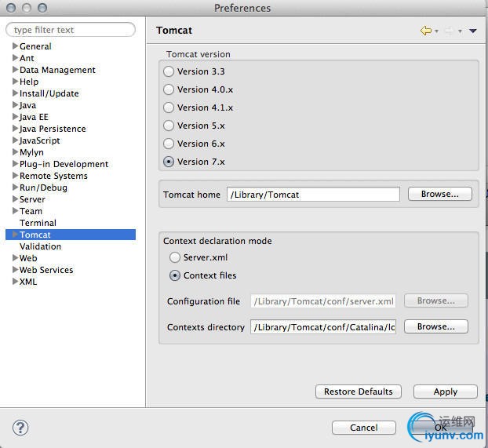
Task: Select Version 4.0.x radio button
Action: click(169, 89)
